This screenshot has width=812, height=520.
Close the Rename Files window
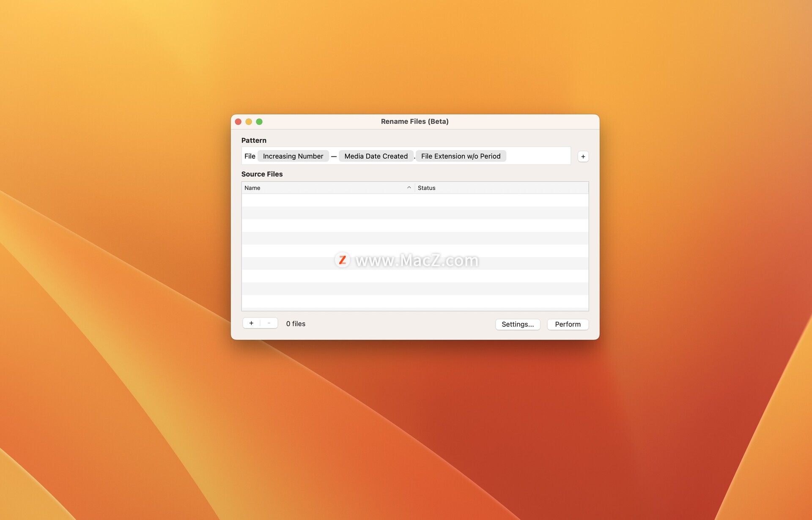pos(238,122)
